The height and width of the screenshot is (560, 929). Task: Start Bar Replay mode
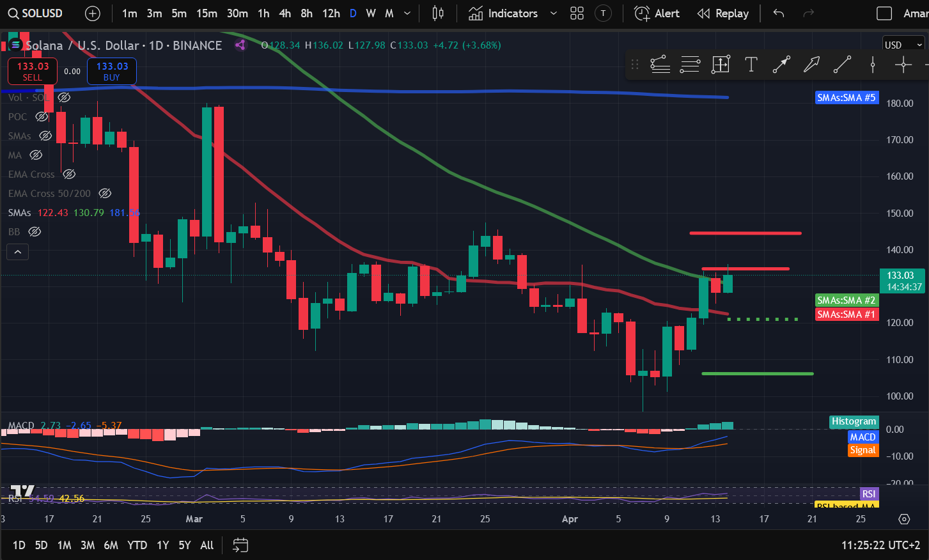723,13
